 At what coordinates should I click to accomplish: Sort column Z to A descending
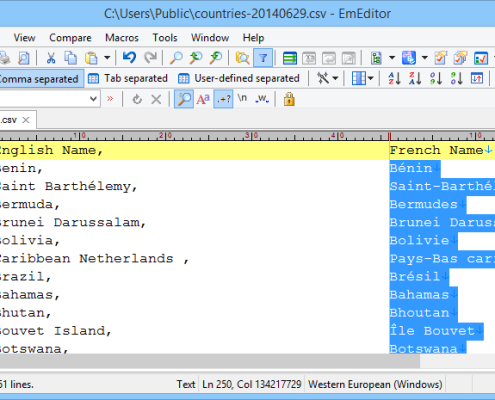415,79
